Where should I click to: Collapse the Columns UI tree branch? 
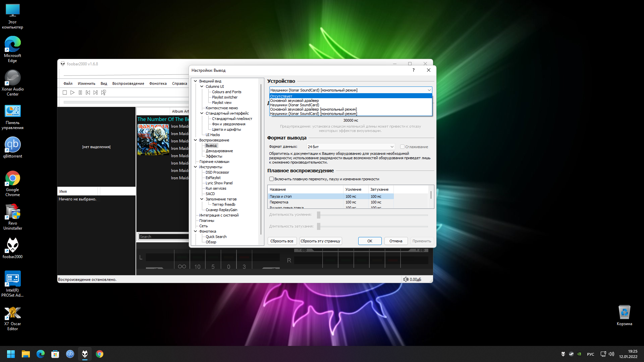[202, 86]
